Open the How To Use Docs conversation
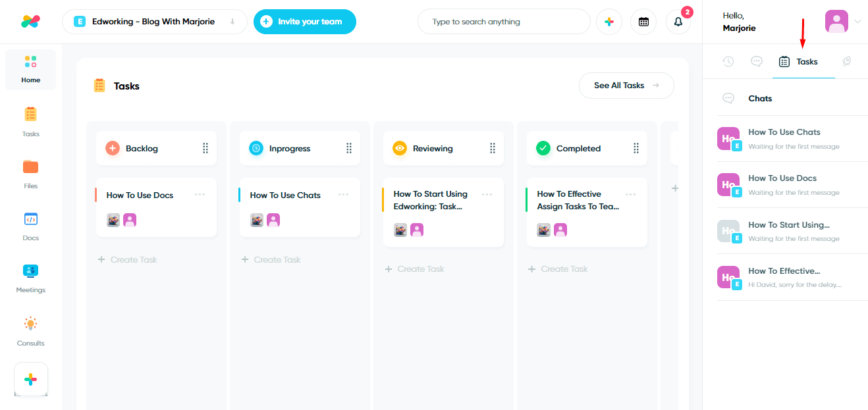The height and width of the screenshot is (410, 868). point(792,185)
